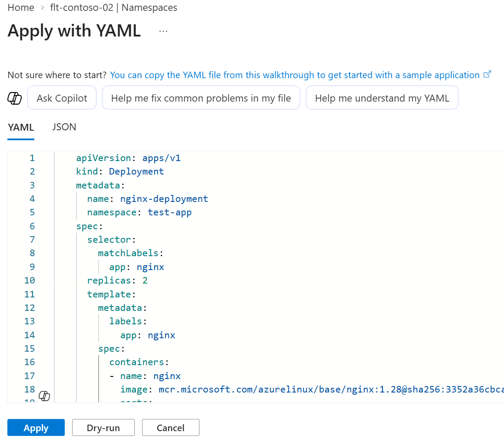
Task: Click the 'replicas: 2' line
Action: 117,280
